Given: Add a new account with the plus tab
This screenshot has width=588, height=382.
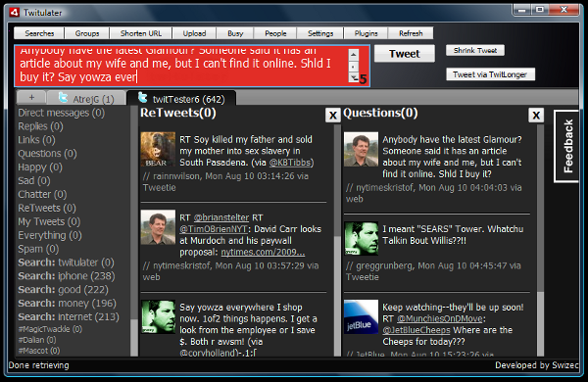Looking at the screenshot, I should point(32,98).
